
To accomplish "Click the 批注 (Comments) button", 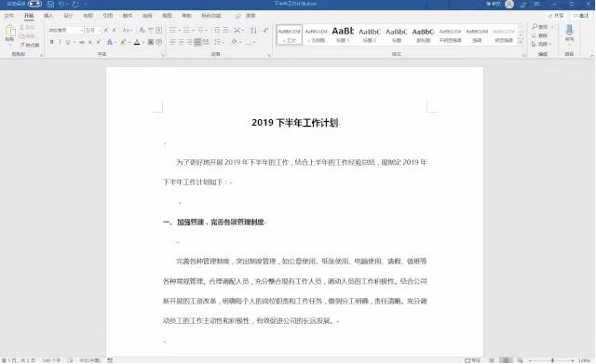I will point(581,16).
